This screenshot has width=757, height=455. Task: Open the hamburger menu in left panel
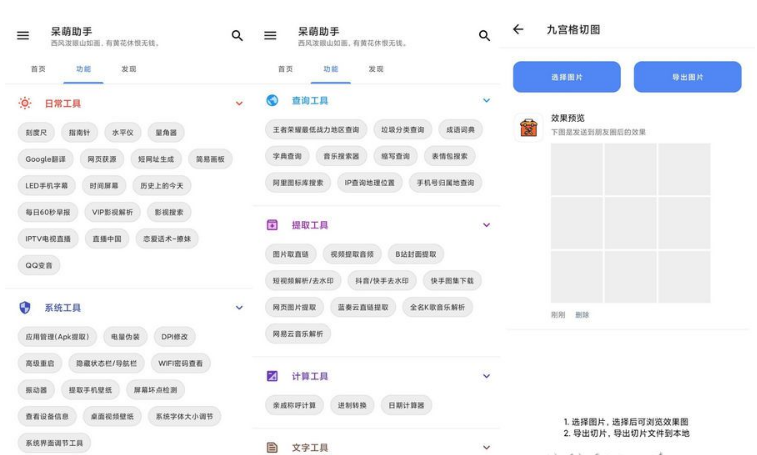coord(23,36)
